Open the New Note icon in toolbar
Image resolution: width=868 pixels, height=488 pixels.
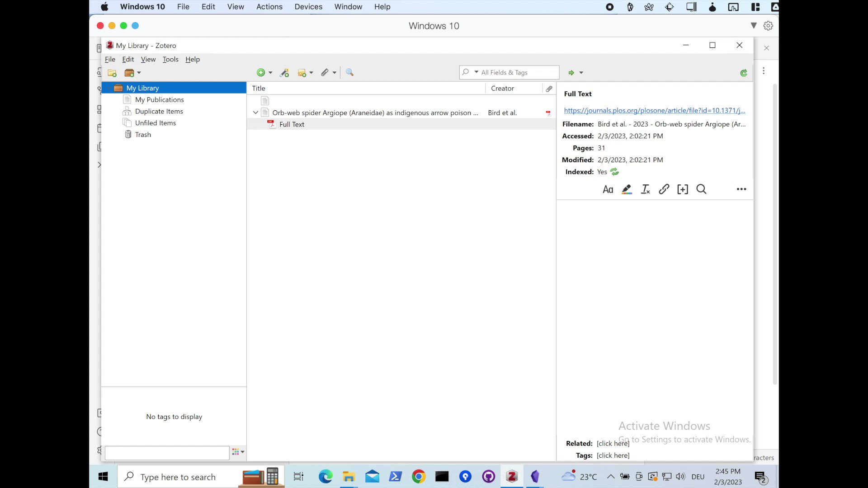[302, 72]
